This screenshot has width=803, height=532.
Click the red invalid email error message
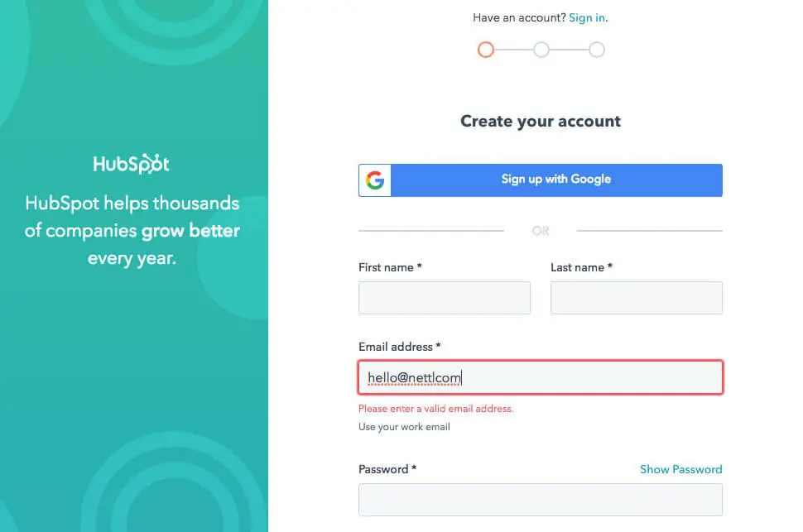(x=435, y=409)
